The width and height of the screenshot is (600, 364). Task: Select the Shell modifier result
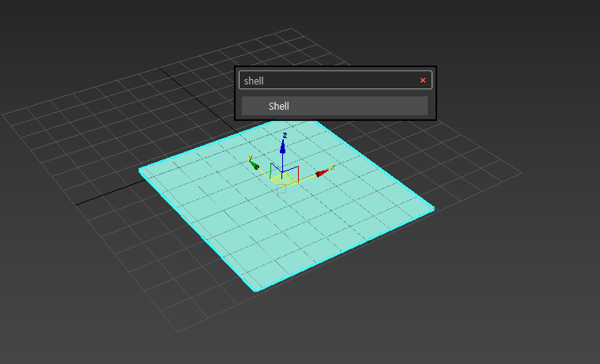coord(334,106)
